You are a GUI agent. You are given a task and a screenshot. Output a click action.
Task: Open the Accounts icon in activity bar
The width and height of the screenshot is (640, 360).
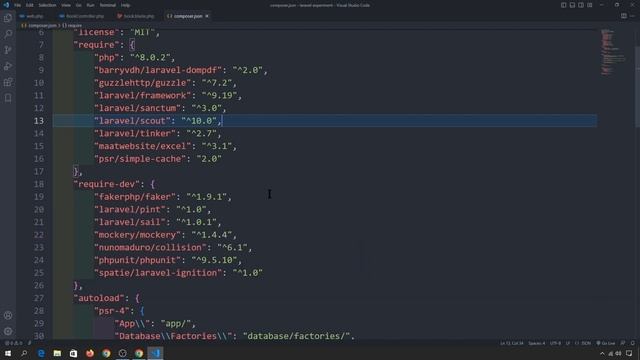click(8, 315)
